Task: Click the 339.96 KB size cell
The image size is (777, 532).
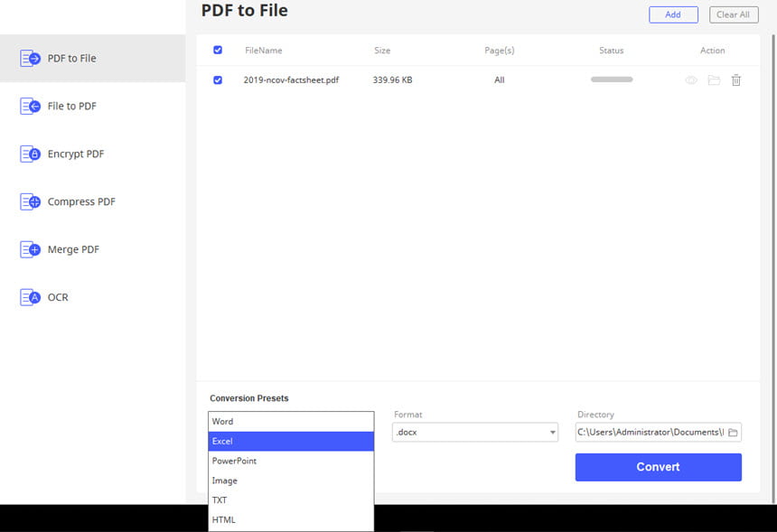Action: 392,79
